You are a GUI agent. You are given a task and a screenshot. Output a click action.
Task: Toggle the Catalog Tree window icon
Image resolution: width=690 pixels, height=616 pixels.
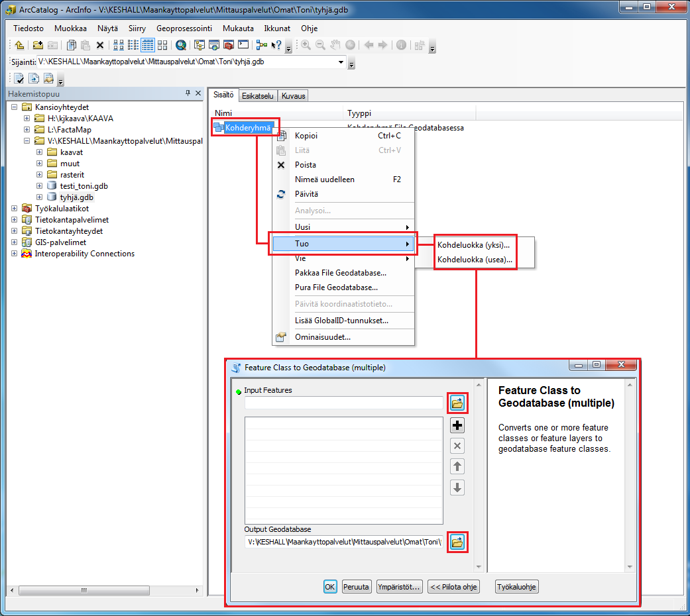click(200, 45)
